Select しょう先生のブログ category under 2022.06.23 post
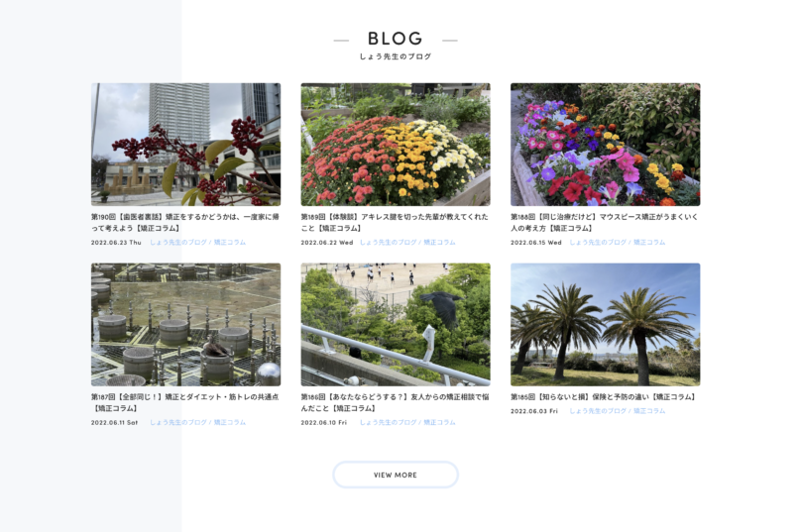 click(x=178, y=242)
